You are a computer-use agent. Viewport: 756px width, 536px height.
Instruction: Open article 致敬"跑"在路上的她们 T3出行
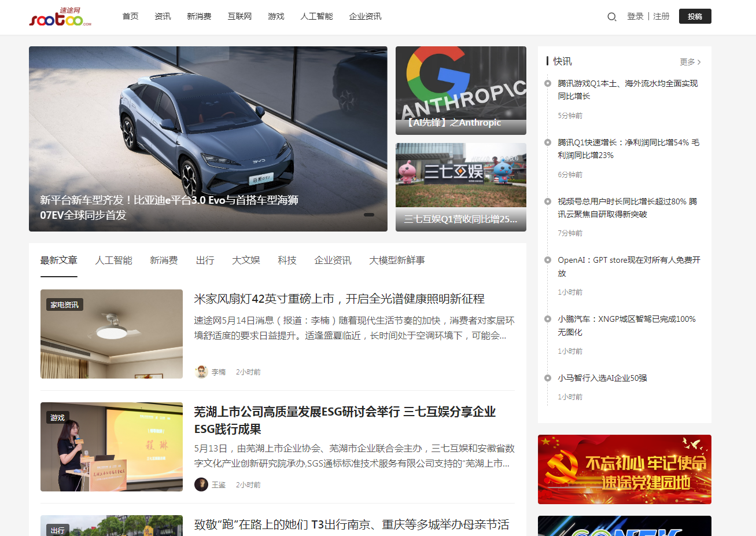[352, 524]
